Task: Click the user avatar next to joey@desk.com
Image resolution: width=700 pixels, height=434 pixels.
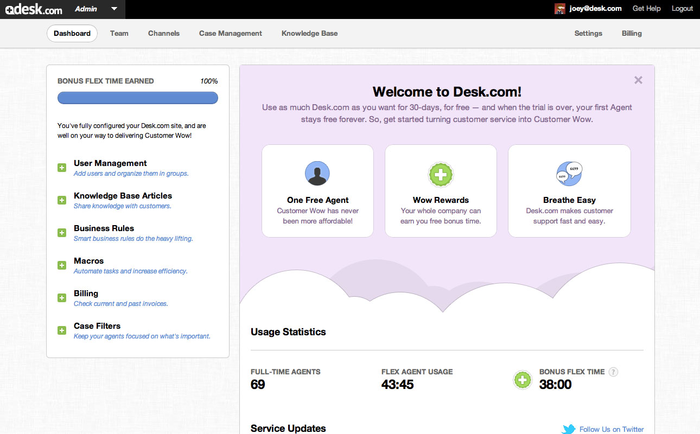Action: 560,8
